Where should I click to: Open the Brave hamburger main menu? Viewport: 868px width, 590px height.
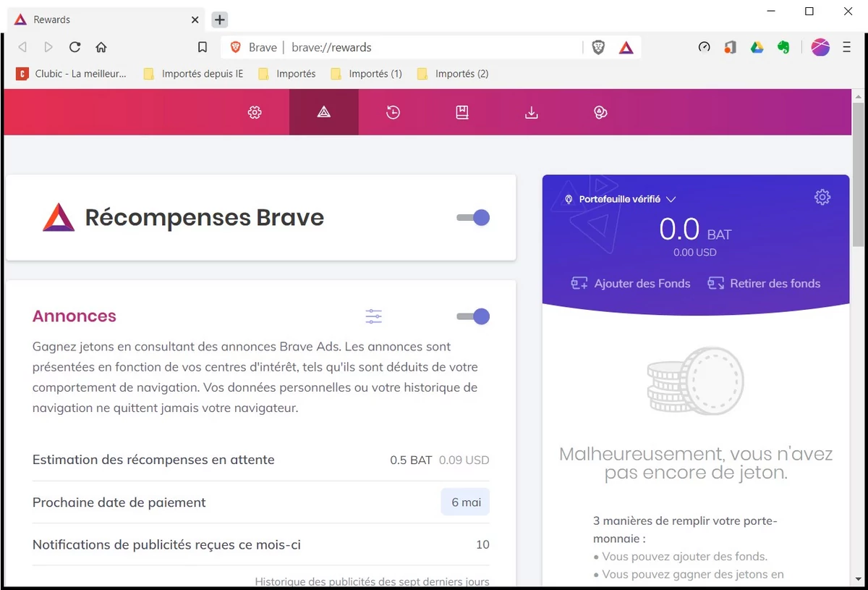pos(846,47)
